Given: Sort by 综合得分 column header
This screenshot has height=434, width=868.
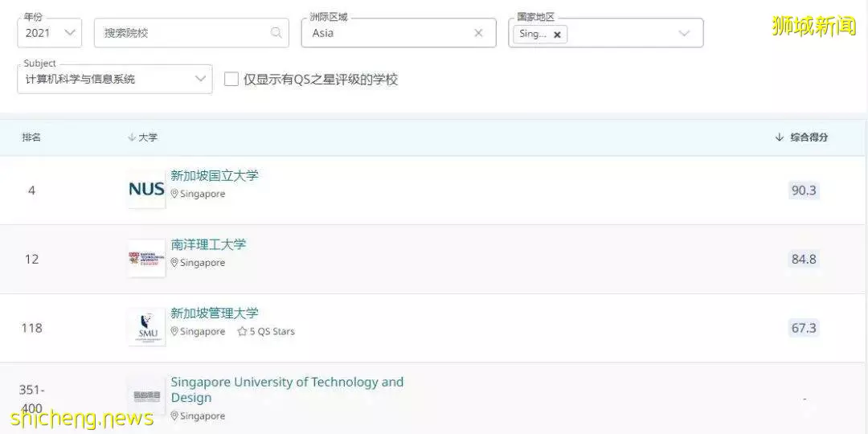Looking at the screenshot, I should pyautogui.click(x=801, y=137).
